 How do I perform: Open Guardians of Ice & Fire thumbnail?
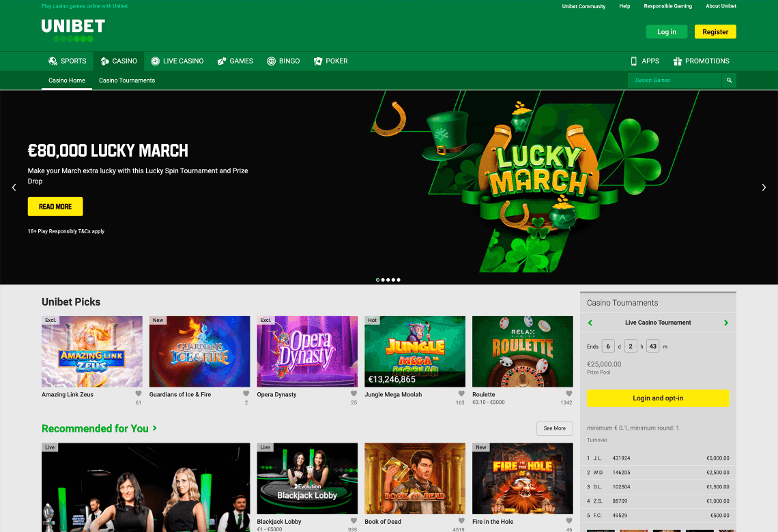point(199,351)
